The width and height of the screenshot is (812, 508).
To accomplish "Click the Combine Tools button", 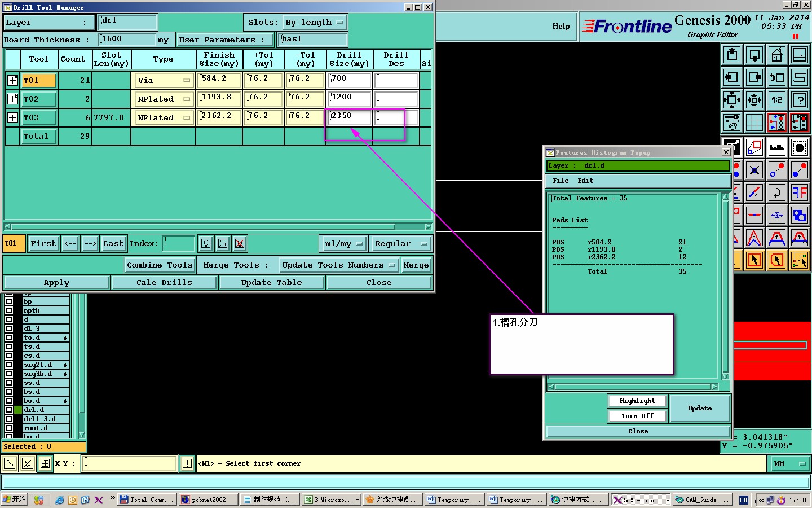I will coord(160,265).
